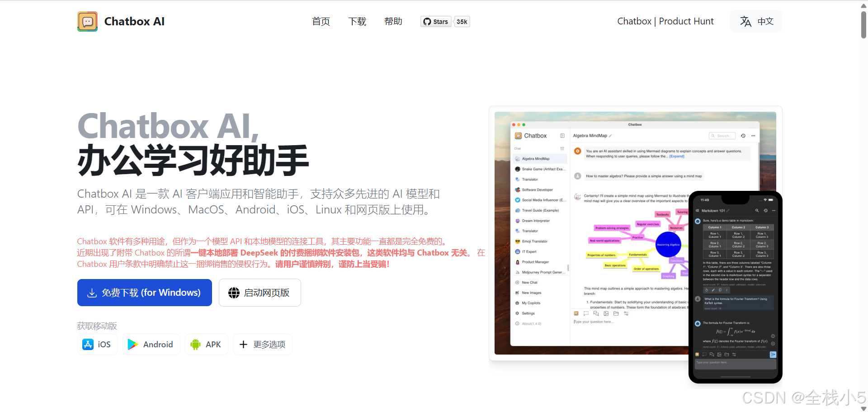Viewport: 868px width, 412px height.
Task: Click the download arrow icon in blue button
Action: click(x=92, y=293)
